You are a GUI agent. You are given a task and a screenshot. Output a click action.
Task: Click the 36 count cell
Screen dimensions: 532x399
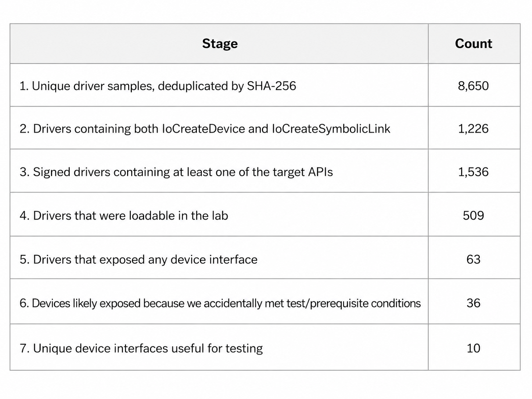[473, 303]
